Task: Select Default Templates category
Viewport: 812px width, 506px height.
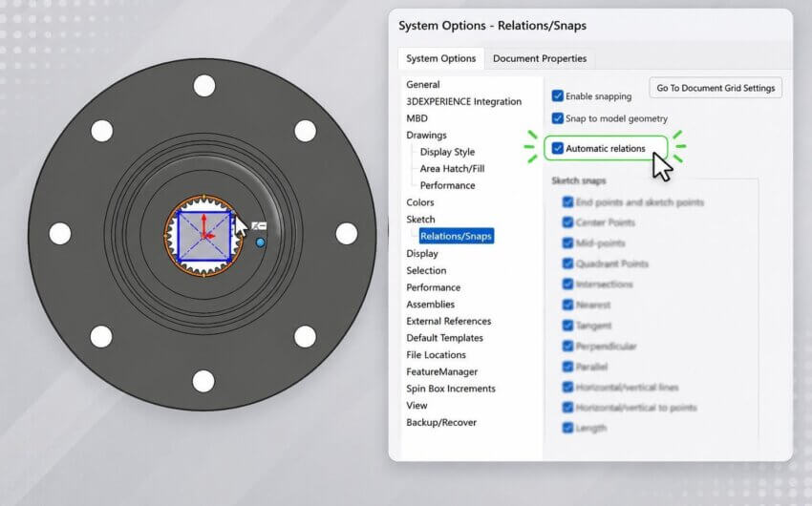Action: click(x=444, y=338)
